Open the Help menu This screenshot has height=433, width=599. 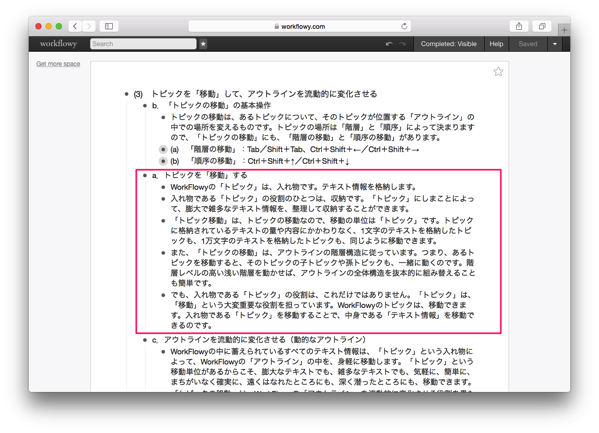(x=496, y=44)
